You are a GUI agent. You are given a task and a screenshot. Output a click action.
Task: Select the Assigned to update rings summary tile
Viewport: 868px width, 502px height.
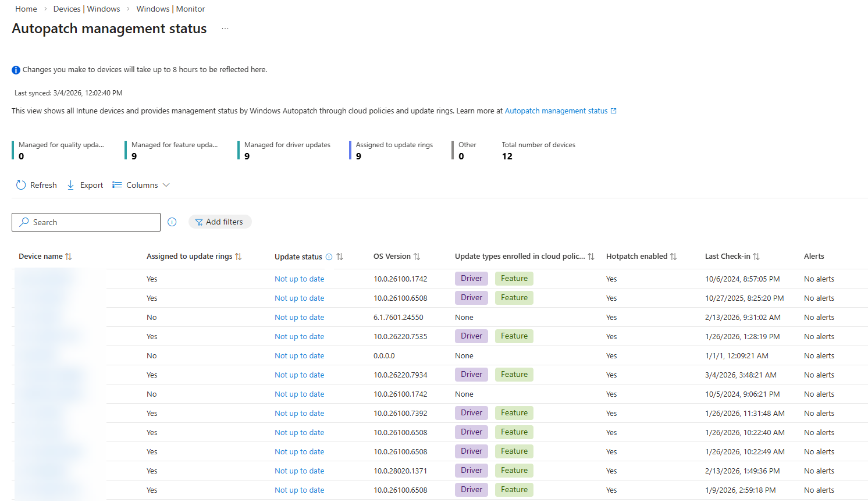click(394, 150)
